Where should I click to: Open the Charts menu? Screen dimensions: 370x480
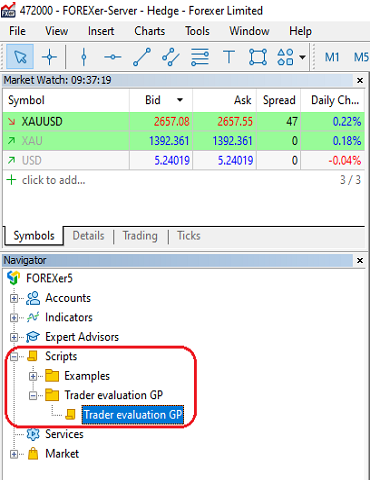[150, 31]
